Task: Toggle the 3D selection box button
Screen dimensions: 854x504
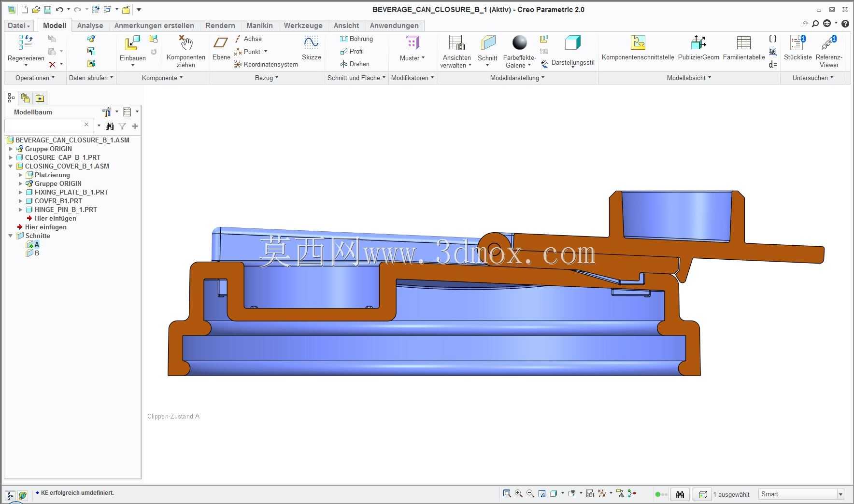Action: pyautogui.click(x=703, y=494)
